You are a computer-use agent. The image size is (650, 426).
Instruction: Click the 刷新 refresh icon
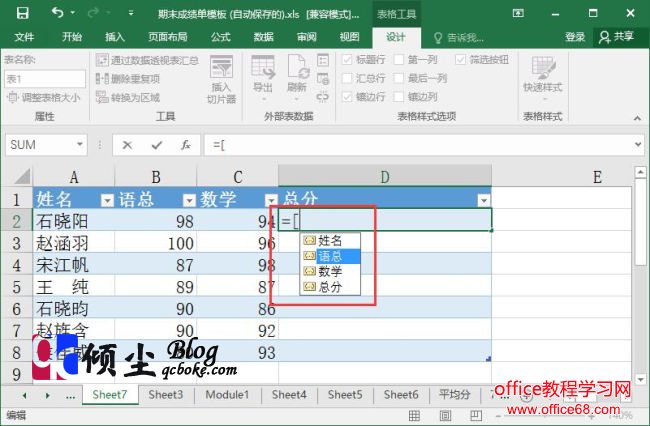(297, 75)
